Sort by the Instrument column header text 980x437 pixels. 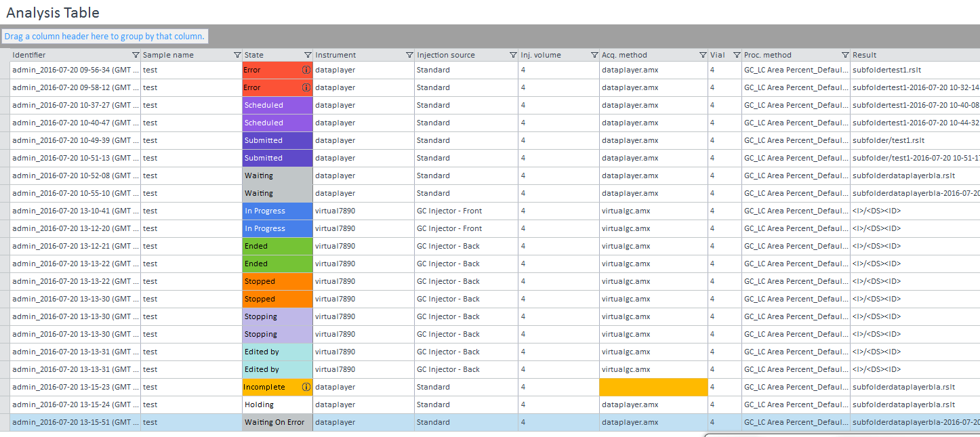click(335, 56)
